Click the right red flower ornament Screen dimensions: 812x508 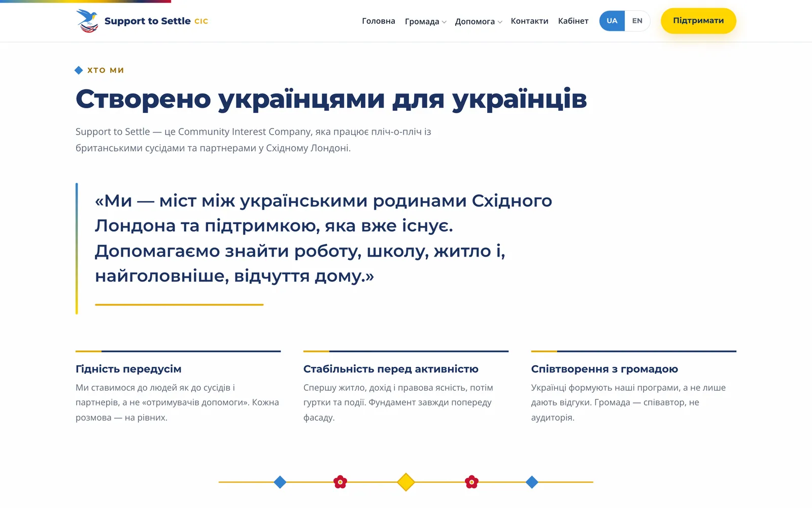tap(471, 482)
